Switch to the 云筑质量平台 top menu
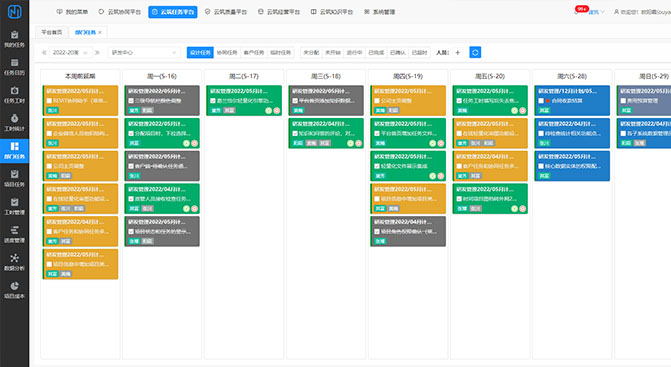671x367 pixels. point(226,12)
